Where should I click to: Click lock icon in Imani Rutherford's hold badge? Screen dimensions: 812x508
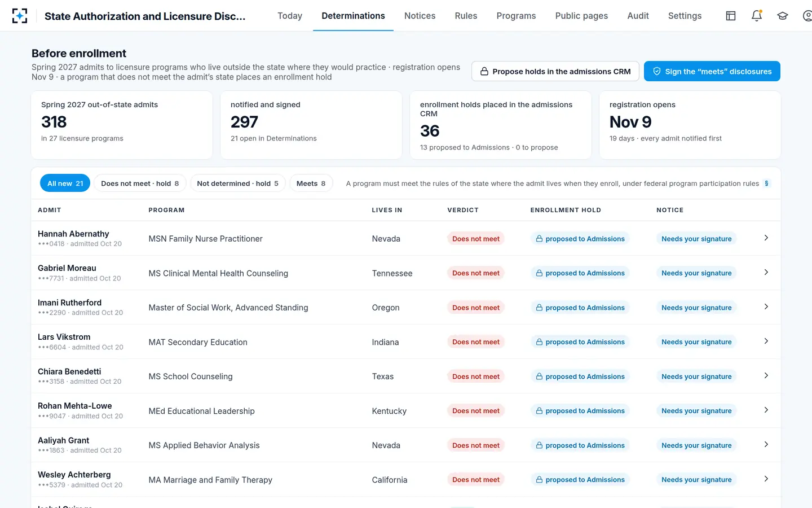pos(539,308)
